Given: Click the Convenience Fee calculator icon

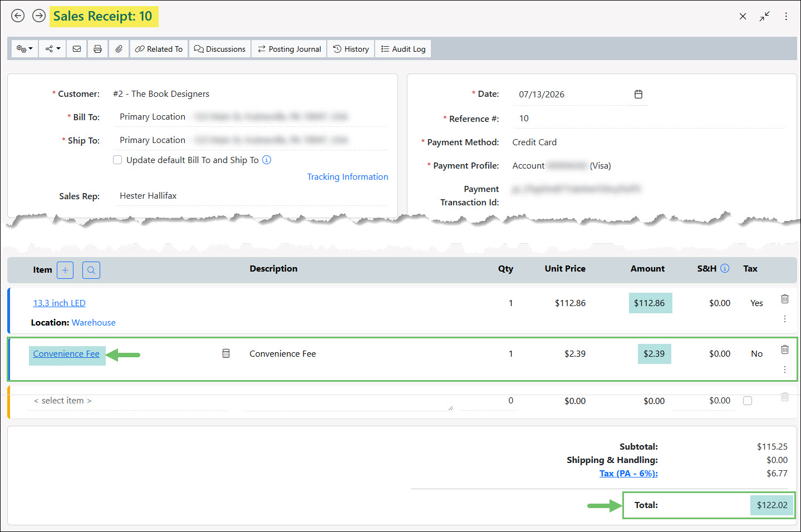Looking at the screenshot, I should pyautogui.click(x=226, y=353).
